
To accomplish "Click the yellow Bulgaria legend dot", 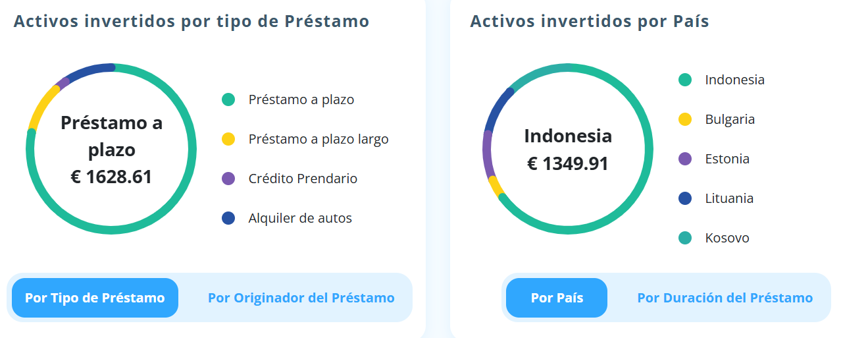I will coord(685,120).
